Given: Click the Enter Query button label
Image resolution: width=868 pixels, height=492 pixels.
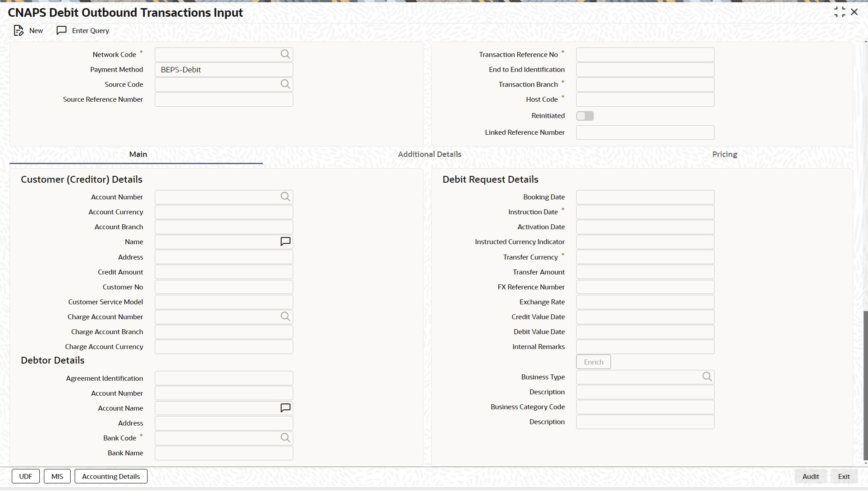Looking at the screenshot, I should point(91,31).
